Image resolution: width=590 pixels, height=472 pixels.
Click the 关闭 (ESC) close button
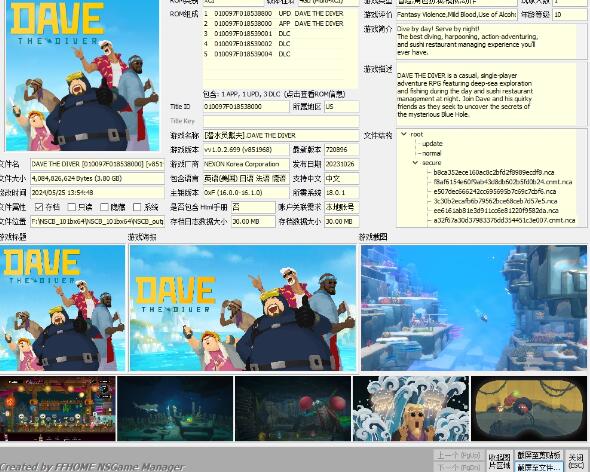point(576,461)
